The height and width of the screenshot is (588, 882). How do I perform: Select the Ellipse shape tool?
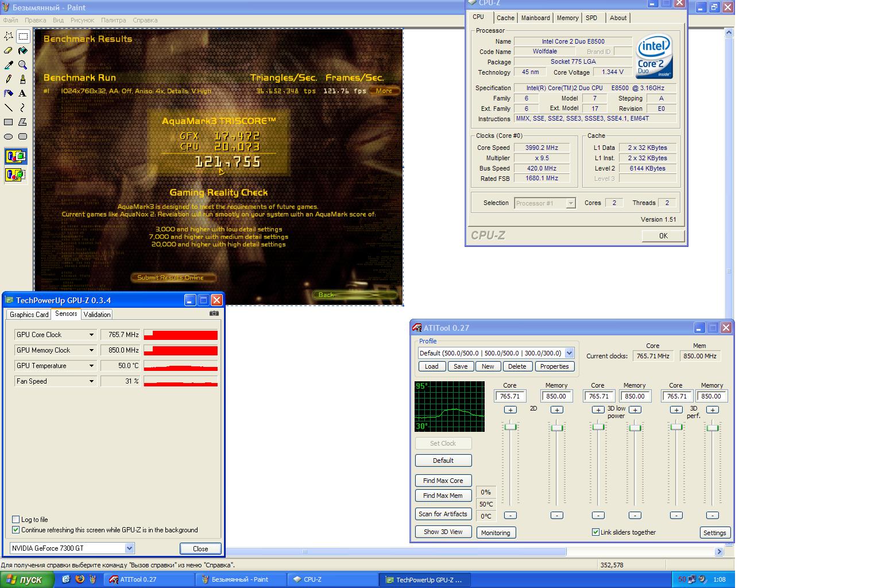[9, 137]
